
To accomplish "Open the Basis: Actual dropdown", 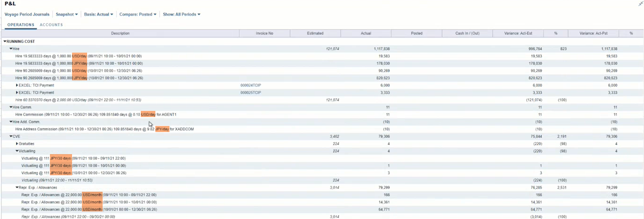I will pos(98,15).
